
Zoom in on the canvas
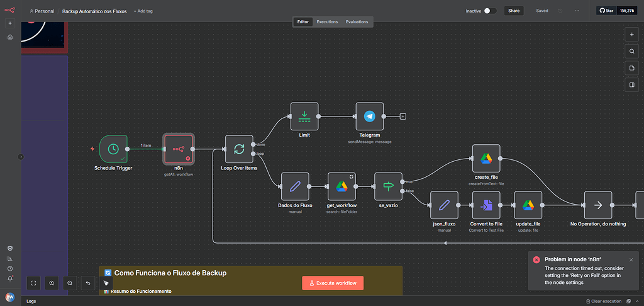pos(52,283)
